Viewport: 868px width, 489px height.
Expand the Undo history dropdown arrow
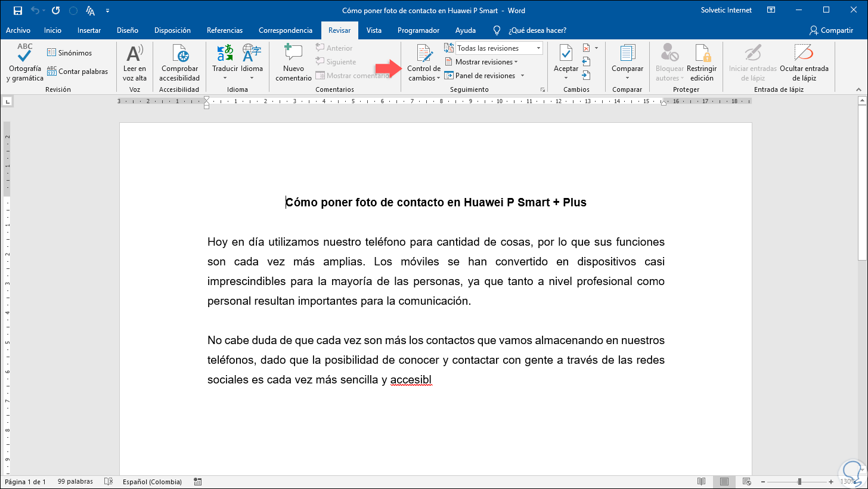click(44, 11)
